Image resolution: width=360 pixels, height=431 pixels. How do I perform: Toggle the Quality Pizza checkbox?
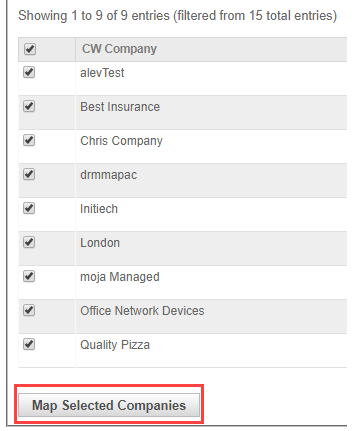point(29,344)
